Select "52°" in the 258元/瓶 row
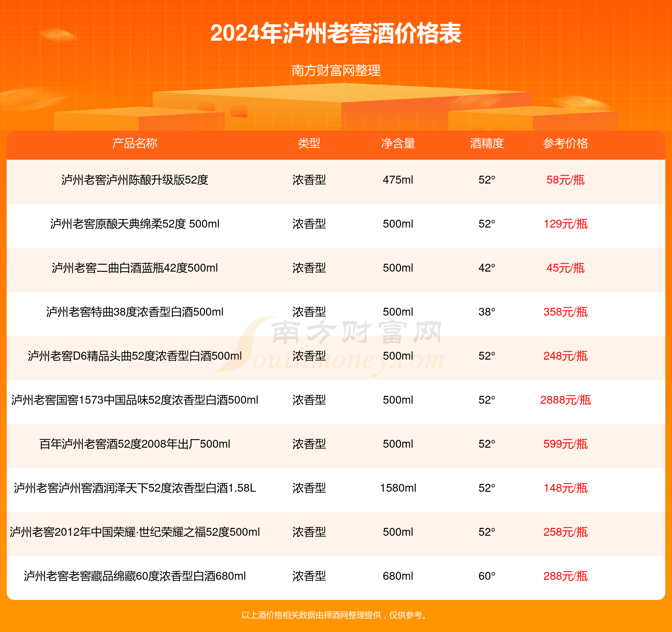This screenshot has height=632, width=672. pos(487,532)
